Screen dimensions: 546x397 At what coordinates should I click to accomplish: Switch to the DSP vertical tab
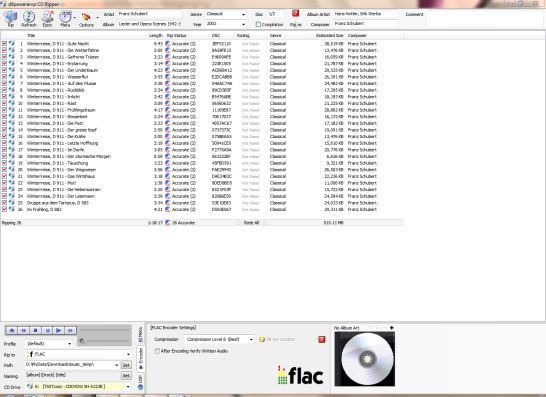140,382
